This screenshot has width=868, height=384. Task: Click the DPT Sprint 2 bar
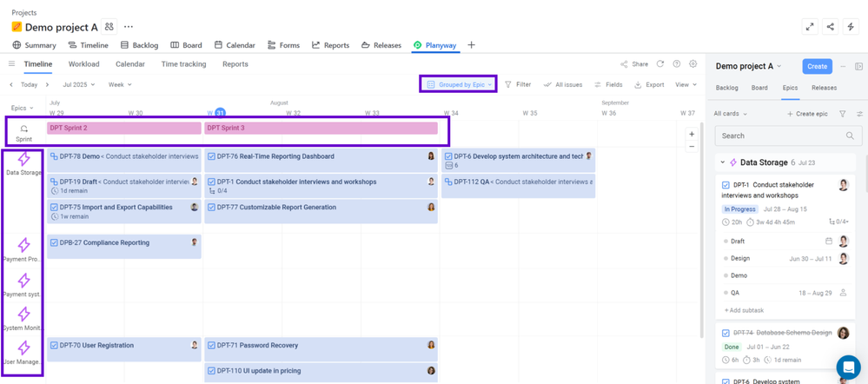coord(124,128)
